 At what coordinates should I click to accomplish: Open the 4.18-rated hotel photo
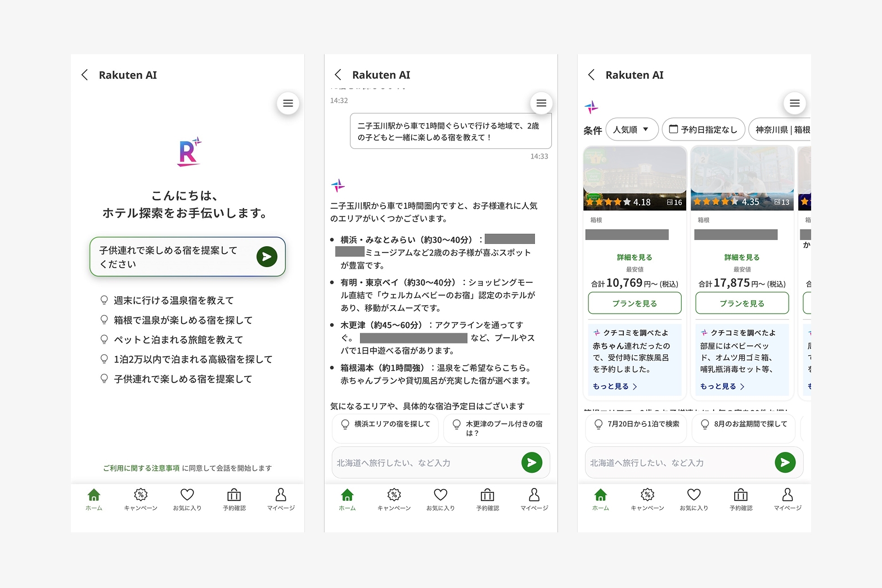click(634, 178)
